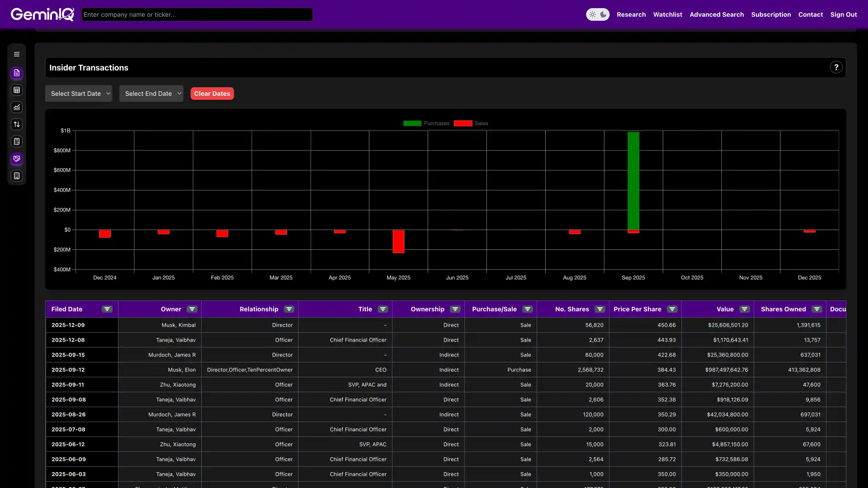Image resolution: width=868 pixels, height=488 pixels.
Task: Open the spreadsheet/table view in sidebar
Action: click(17, 90)
